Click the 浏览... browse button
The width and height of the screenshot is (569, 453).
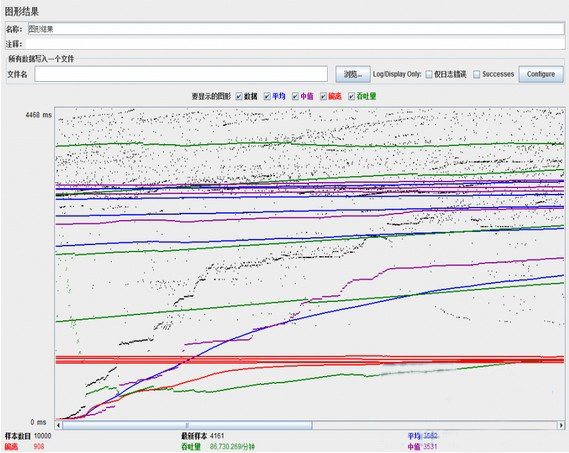click(x=353, y=74)
